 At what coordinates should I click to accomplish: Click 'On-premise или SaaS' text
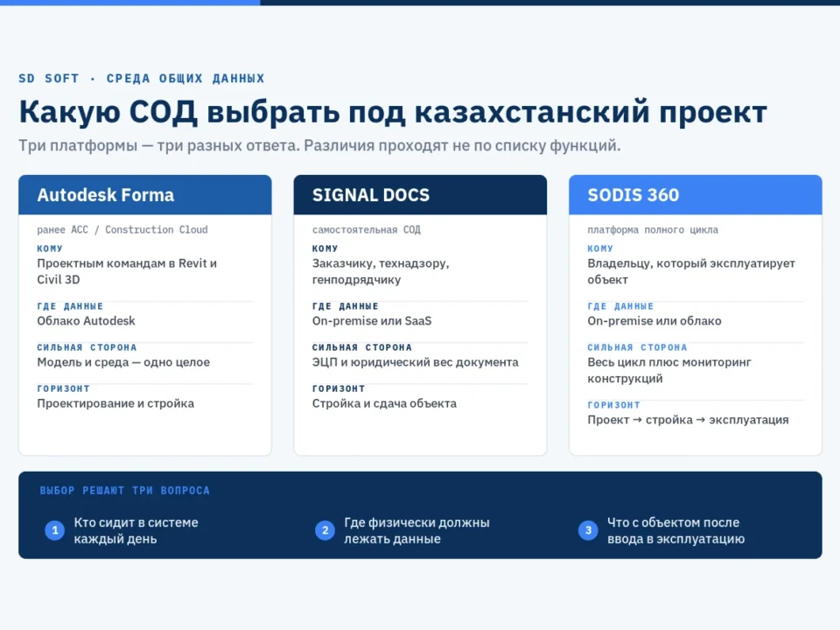point(372,321)
